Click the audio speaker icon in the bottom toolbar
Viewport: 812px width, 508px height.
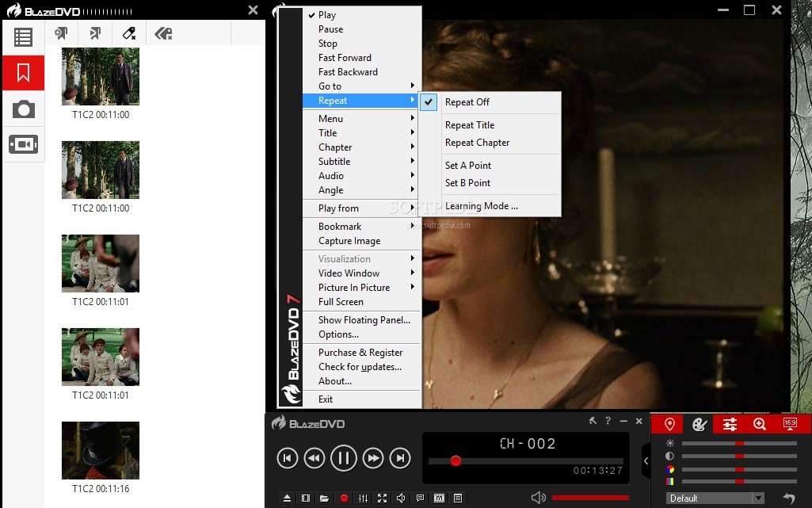401,498
